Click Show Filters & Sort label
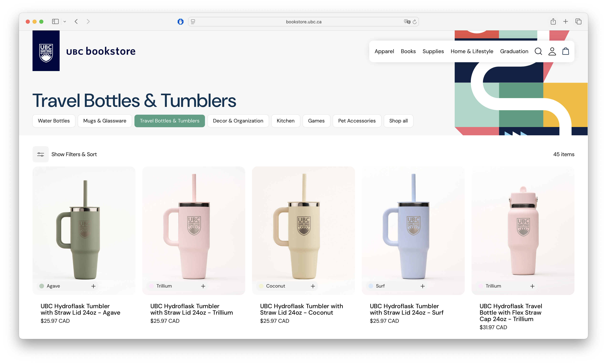Screen dimensions: 607x364 click(74, 154)
